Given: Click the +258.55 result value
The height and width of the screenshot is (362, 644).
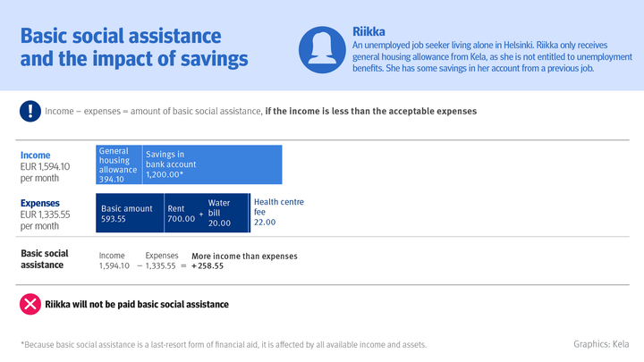Looking at the screenshot, I should tap(208, 265).
